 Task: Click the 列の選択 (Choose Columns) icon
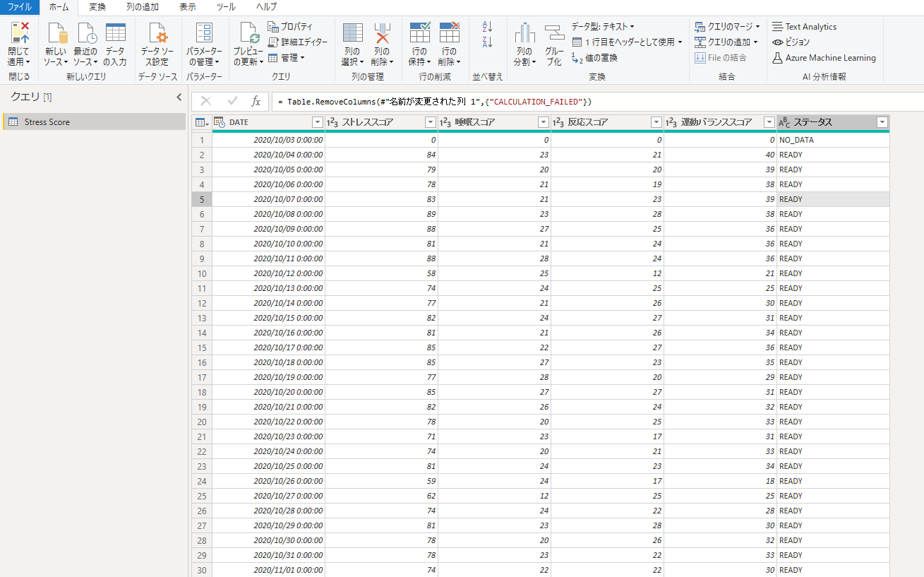(352, 32)
